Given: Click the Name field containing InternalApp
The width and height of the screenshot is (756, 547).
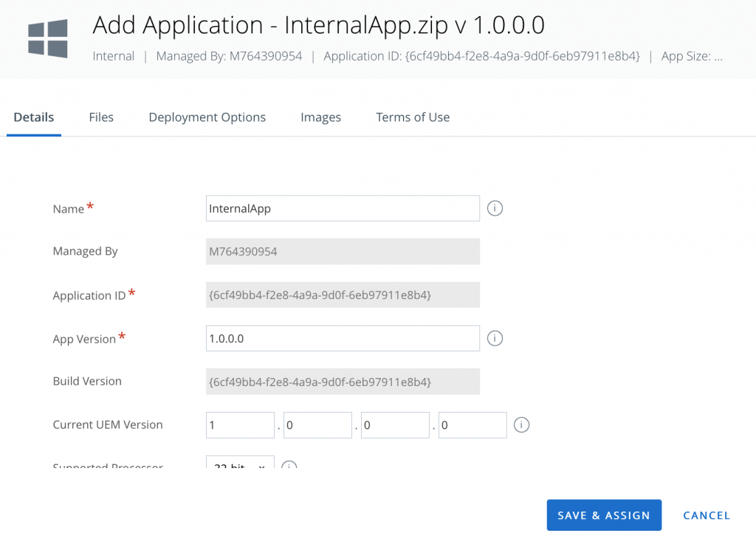Looking at the screenshot, I should pos(343,209).
